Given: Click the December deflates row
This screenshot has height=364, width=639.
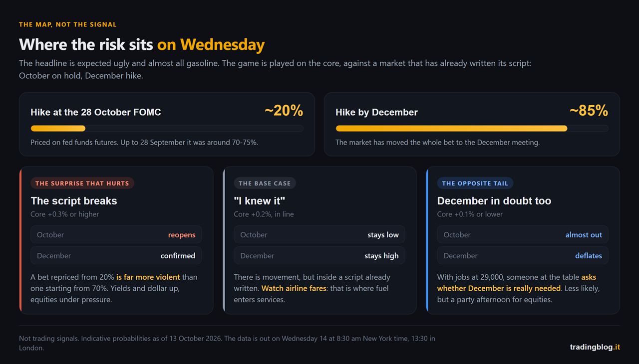Looking at the screenshot, I should coord(523,255).
